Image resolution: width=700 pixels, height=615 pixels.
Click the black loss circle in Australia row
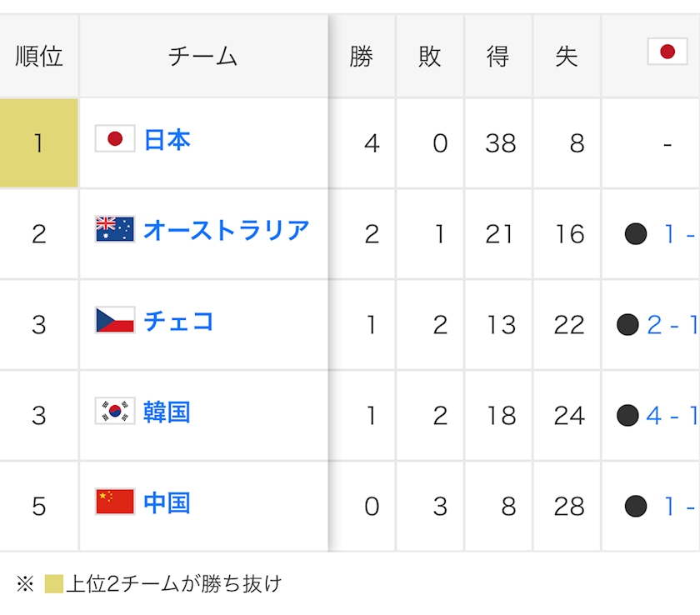[x=636, y=234]
